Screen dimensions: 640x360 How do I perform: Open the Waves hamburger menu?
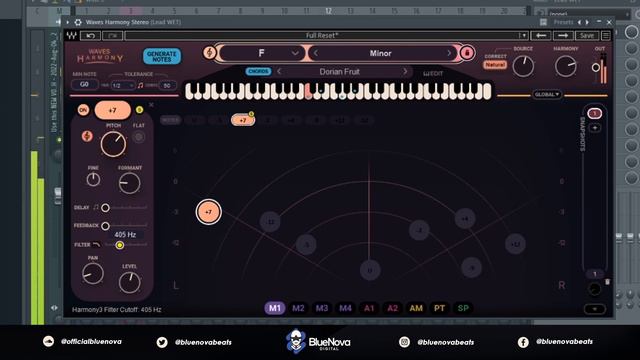click(x=606, y=36)
